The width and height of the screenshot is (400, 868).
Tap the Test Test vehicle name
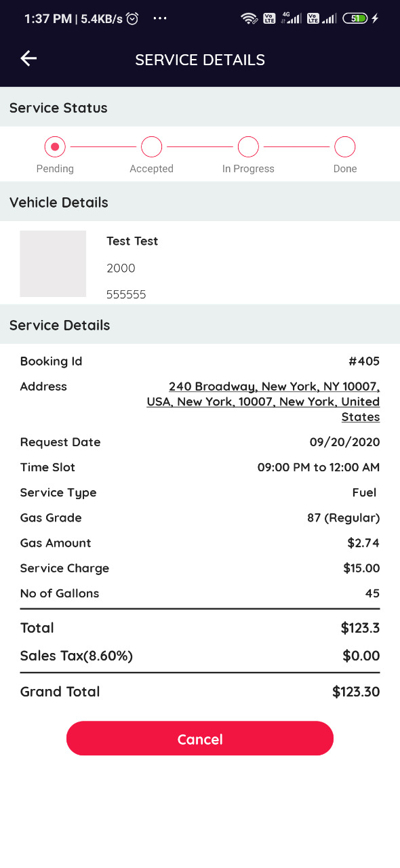click(132, 241)
